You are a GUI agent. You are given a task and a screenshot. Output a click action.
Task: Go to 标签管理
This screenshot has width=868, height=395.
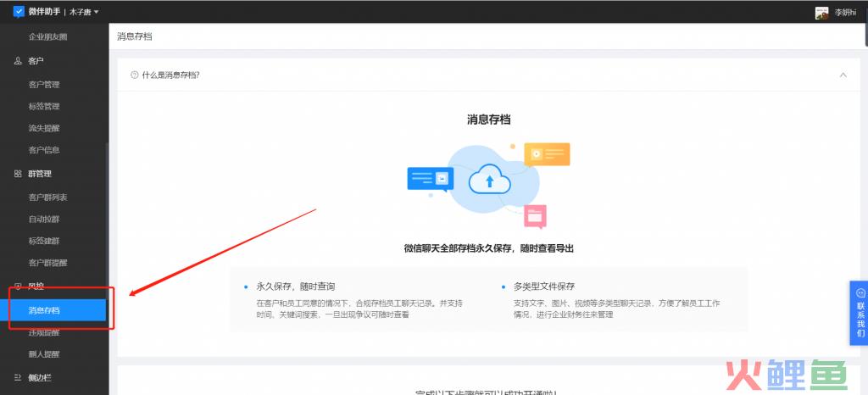pos(44,106)
